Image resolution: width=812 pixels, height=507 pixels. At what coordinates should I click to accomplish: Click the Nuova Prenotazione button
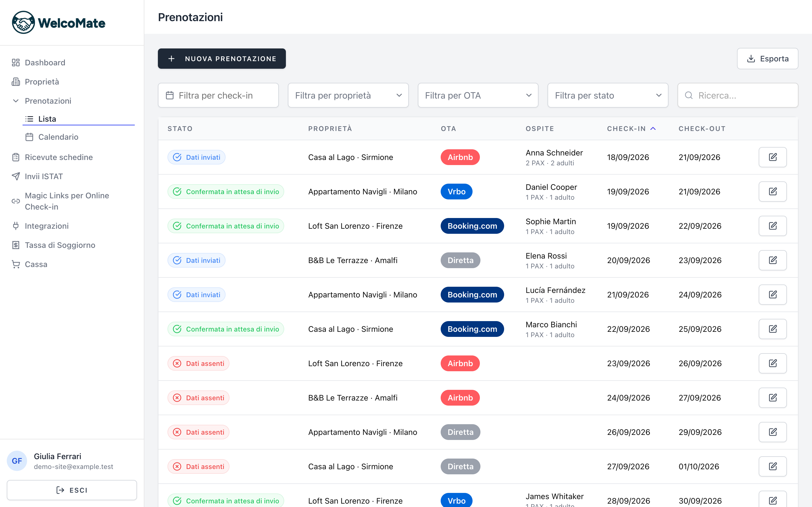click(x=222, y=59)
